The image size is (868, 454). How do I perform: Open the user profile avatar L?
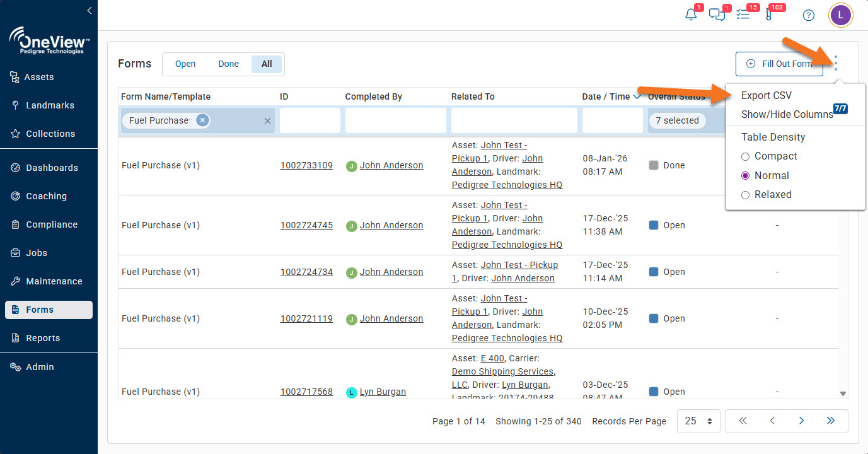[x=840, y=15]
